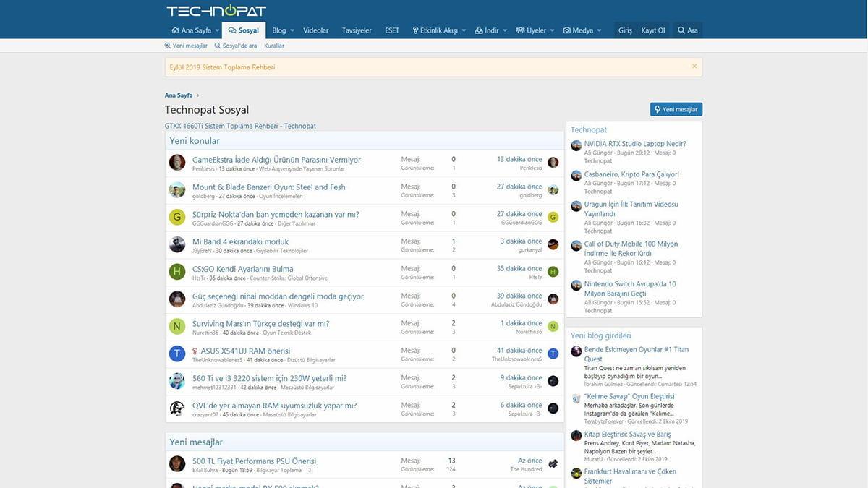Open the NVIDIA RTX Studio Laptop article
The width and height of the screenshot is (868, 488).
click(635, 144)
